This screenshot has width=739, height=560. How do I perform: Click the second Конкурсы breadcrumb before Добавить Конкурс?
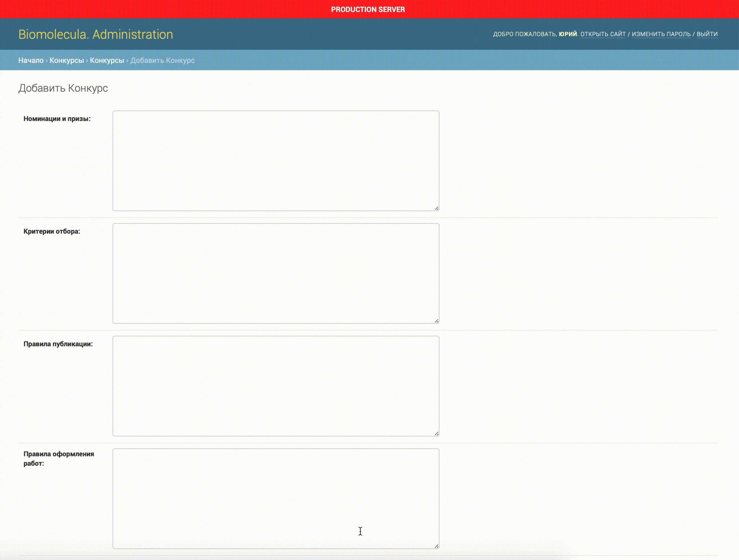(107, 61)
